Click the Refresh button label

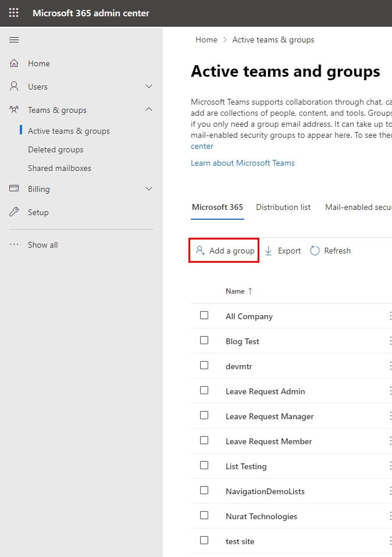coord(337,251)
